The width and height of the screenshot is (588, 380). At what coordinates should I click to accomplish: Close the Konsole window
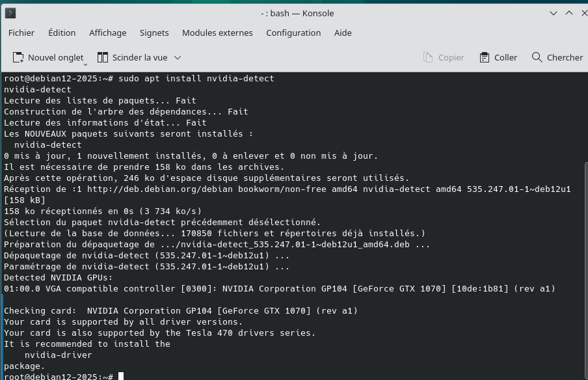pyautogui.click(x=584, y=13)
